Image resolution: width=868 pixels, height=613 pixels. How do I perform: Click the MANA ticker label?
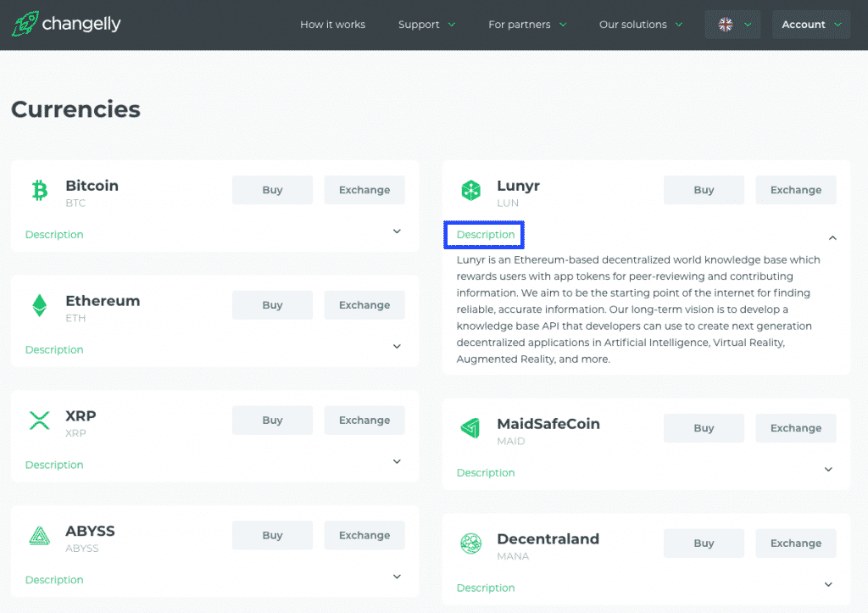(513, 556)
